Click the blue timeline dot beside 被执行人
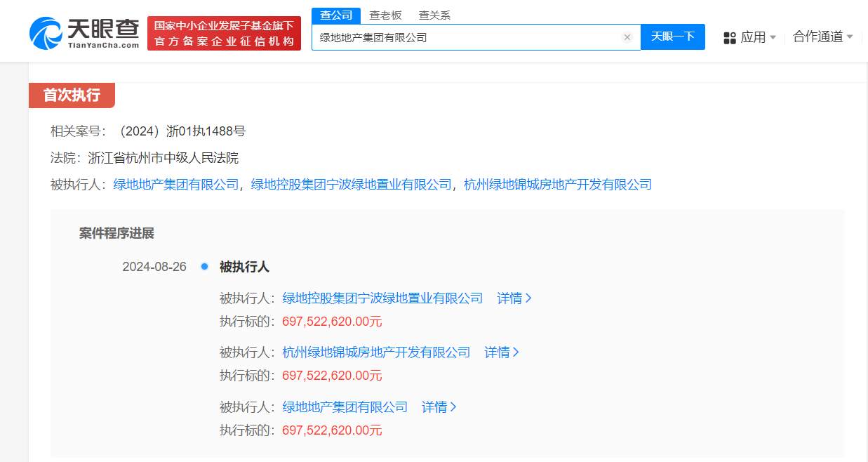This screenshot has height=462, width=868. (x=203, y=267)
